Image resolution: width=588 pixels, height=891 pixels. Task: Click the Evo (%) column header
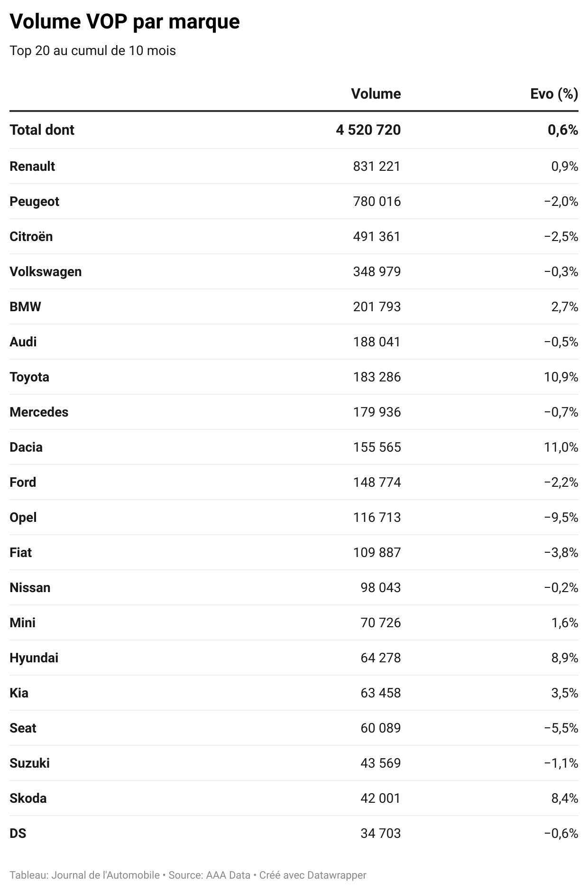(x=554, y=94)
